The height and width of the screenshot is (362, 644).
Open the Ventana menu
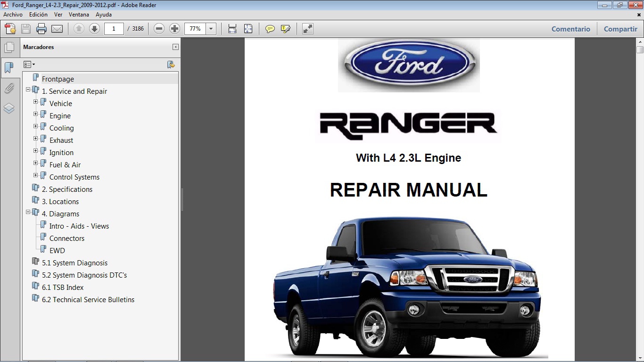coord(79,15)
